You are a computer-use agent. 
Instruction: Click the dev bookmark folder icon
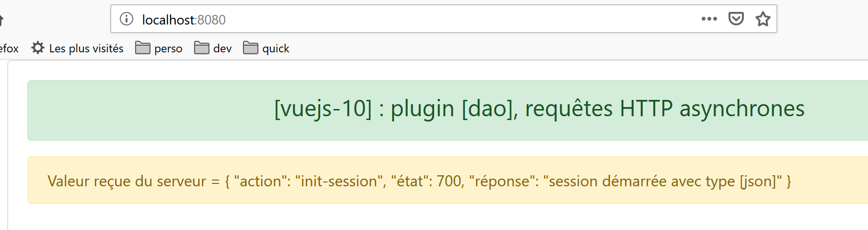[202, 48]
